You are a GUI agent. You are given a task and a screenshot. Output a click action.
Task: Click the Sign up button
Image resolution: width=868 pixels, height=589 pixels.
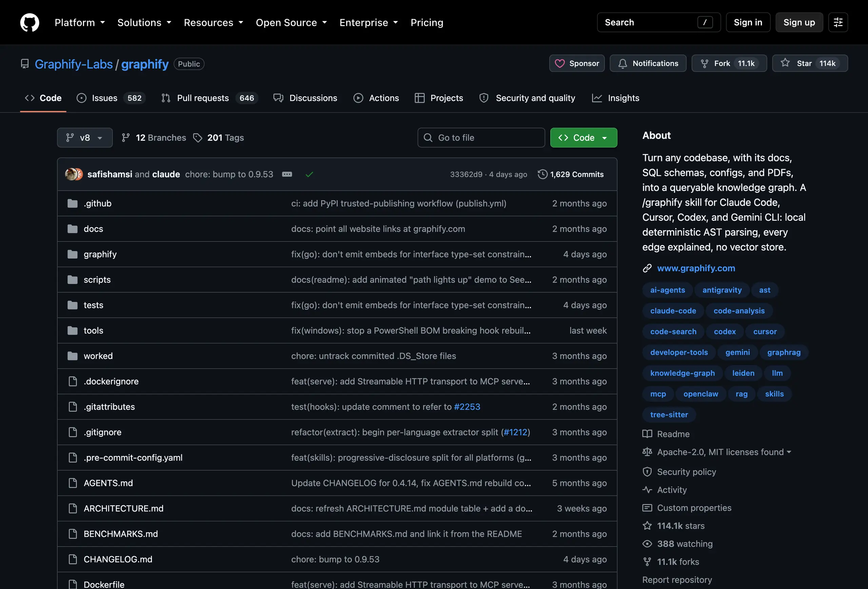[x=799, y=22]
